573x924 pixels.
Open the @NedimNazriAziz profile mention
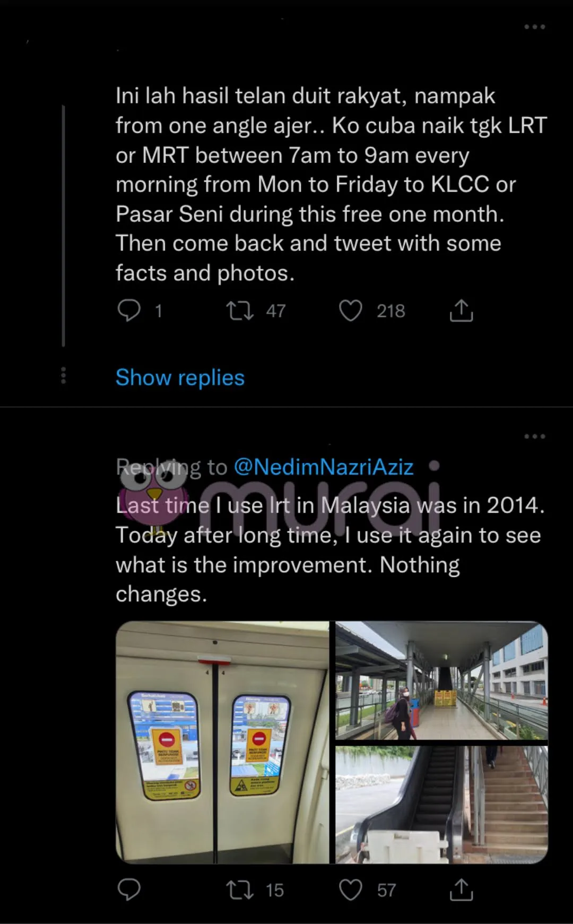pyautogui.click(x=323, y=467)
